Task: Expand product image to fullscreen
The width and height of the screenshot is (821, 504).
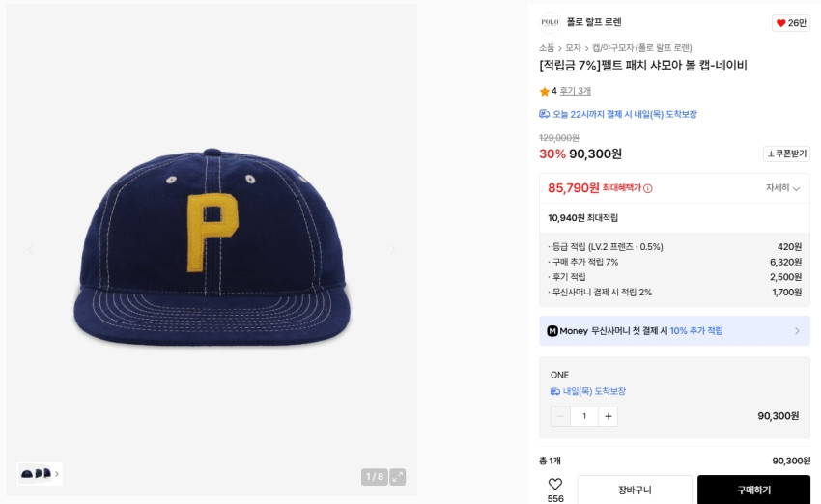Action: click(x=398, y=477)
